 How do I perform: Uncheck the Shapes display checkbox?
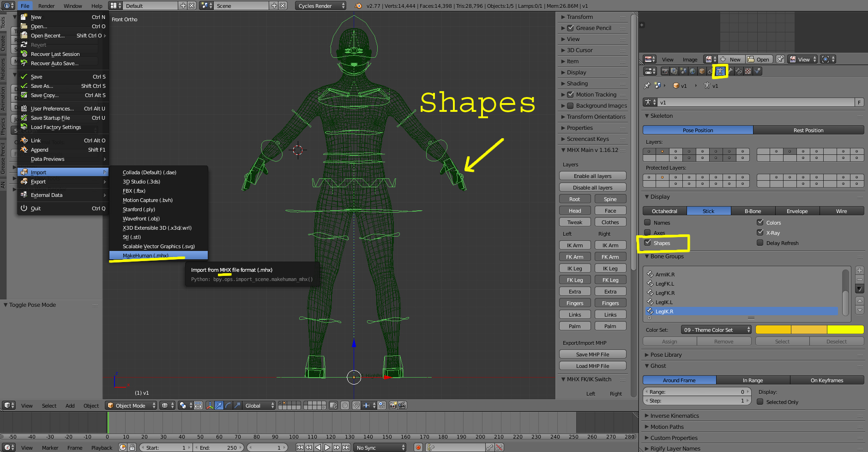coord(648,243)
